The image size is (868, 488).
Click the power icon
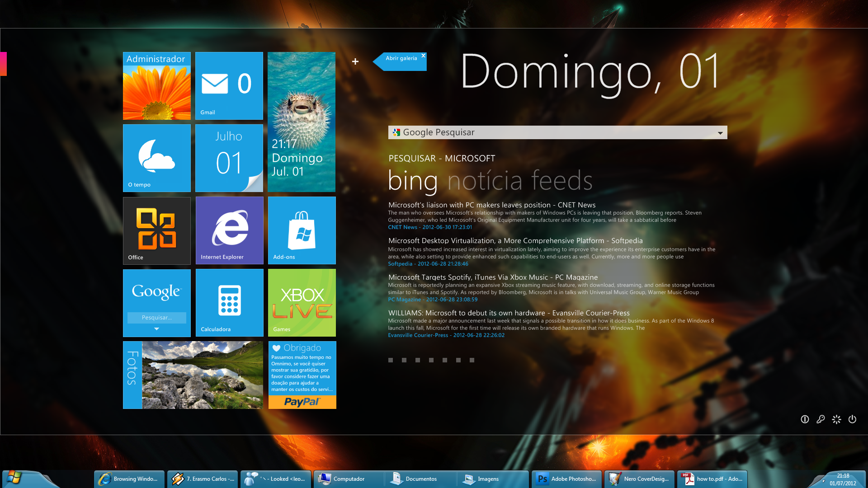(x=852, y=419)
